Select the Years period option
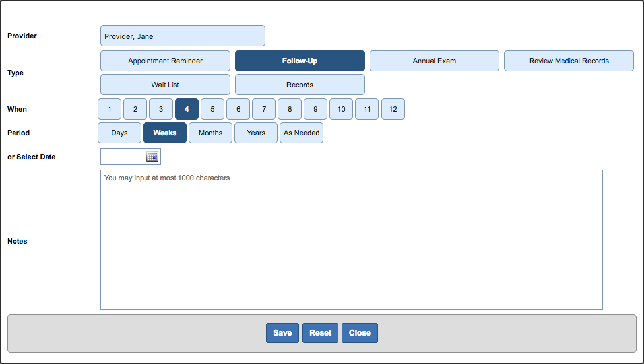The image size is (644, 364). (x=256, y=133)
